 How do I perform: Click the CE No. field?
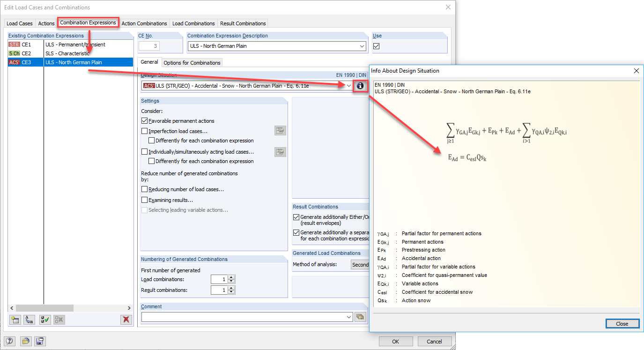[149, 46]
